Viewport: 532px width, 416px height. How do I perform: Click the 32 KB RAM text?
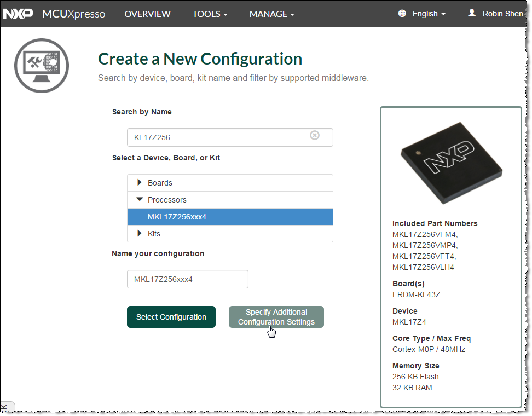pyautogui.click(x=412, y=388)
